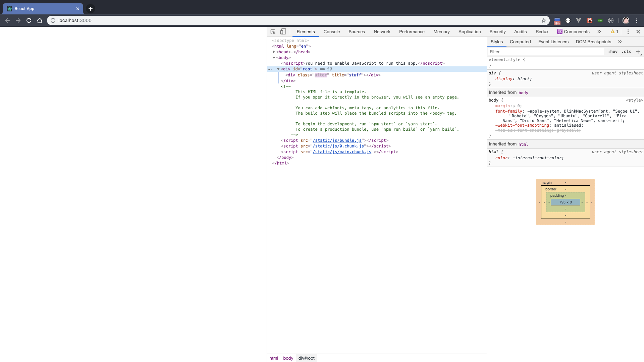Expand the body margin shorthand triangle
The image size is (644, 362).
[514, 106]
